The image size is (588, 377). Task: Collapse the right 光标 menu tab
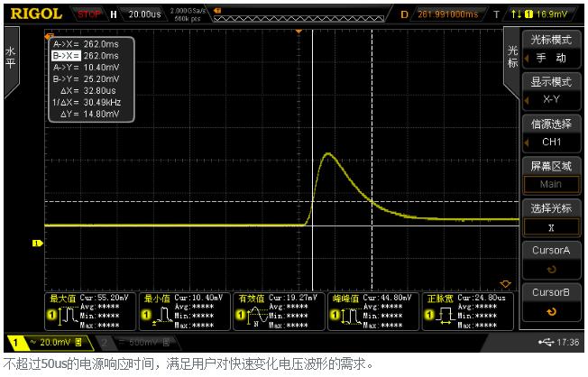[x=512, y=57]
